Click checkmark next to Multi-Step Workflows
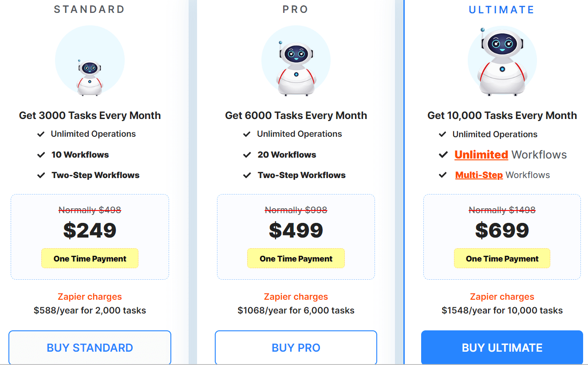The height and width of the screenshot is (365, 588). 442,175
